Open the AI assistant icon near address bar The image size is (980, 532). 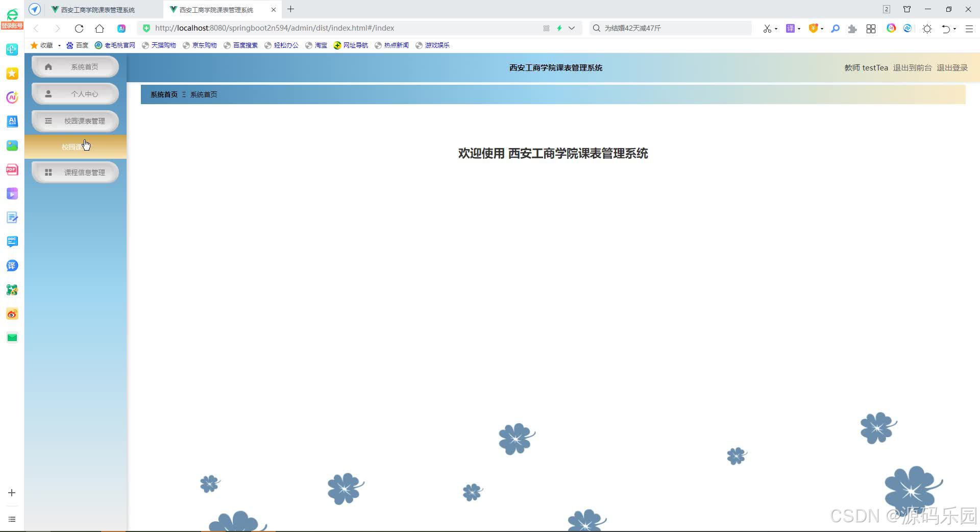121,29
